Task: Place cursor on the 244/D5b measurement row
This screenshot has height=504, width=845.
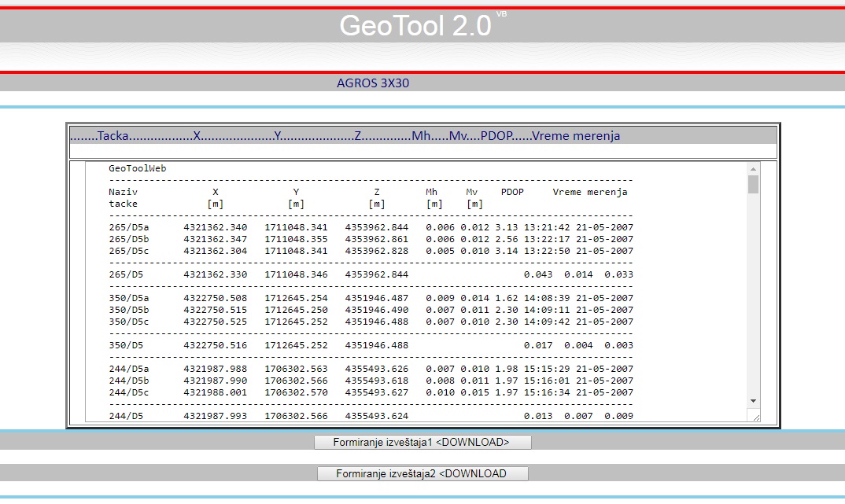Action: pyautogui.click(x=371, y=381)
